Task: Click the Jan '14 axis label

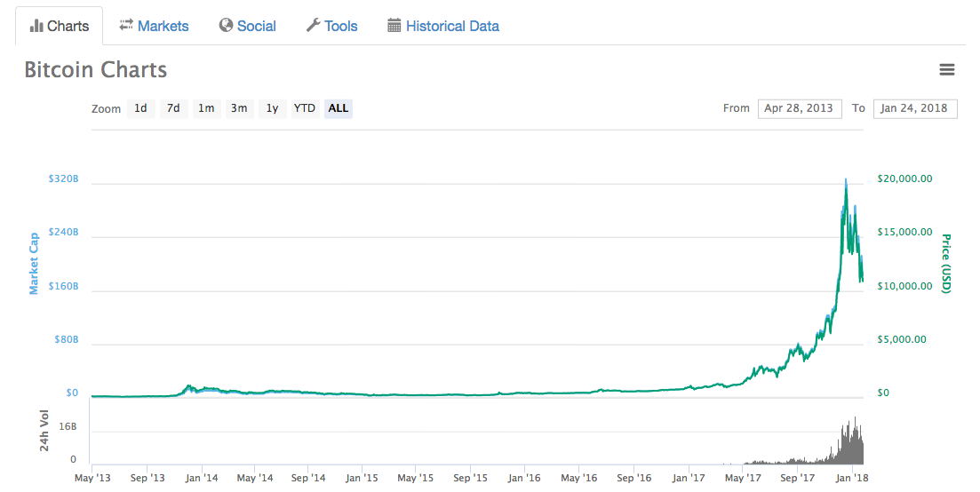Action: [x=202, y=478]
